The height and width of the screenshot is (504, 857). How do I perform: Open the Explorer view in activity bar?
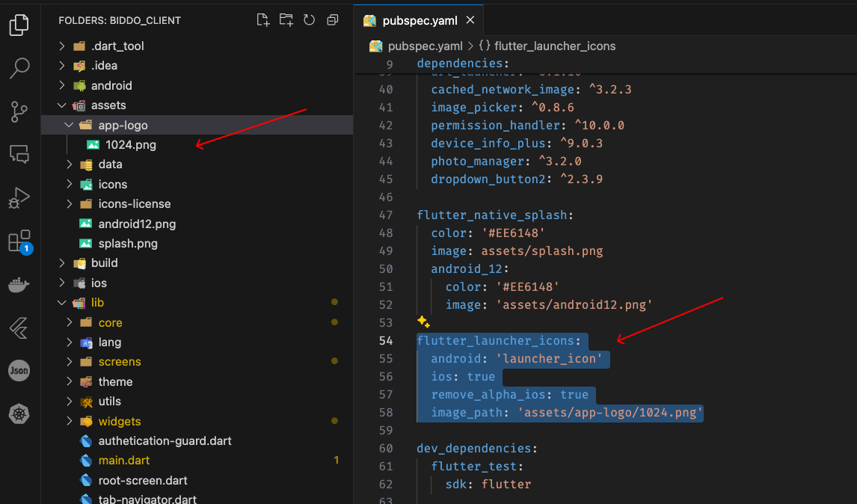point(19,25)
